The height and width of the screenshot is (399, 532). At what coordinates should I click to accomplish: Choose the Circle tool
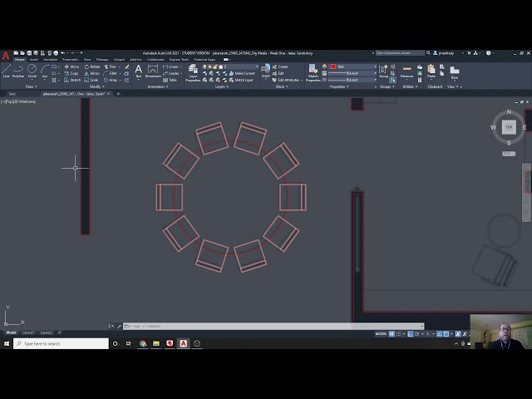tap(32, 71)
